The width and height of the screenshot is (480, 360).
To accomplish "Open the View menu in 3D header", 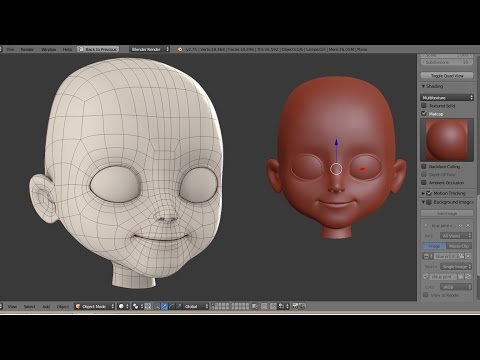I will click(12, 306).
